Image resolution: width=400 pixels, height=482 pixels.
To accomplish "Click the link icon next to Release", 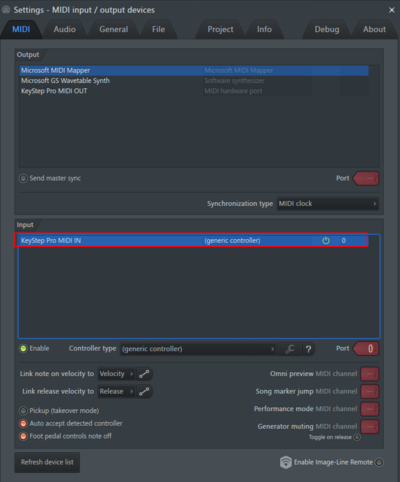I will 144,391.
